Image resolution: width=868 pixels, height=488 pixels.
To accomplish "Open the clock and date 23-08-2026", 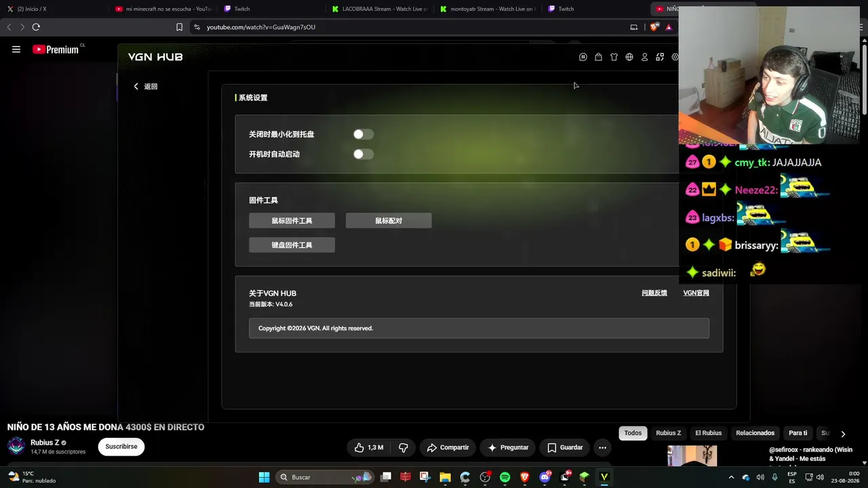I will (x=846, y=477).
